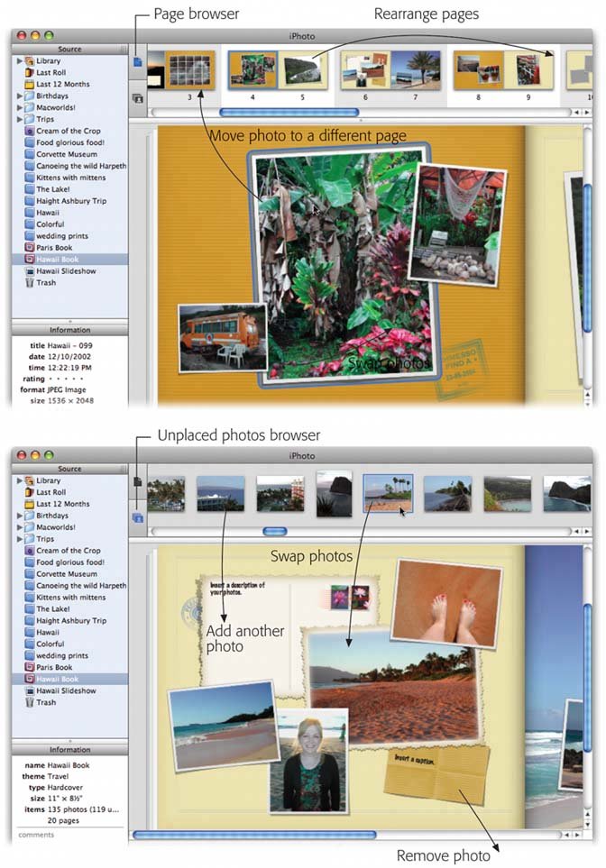Click the Source header in the bottom window
Screen dimensions: 606x868
pos(69,469)
